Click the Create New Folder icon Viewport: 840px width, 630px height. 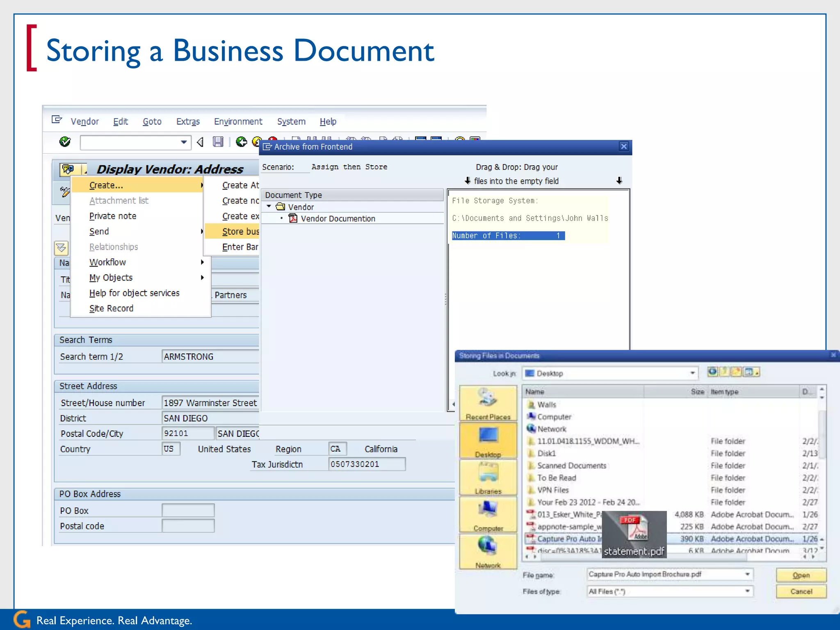coord(736,372)
